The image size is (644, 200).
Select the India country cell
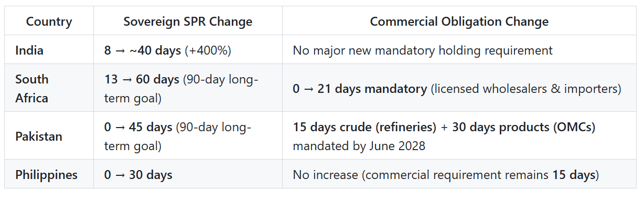click(x=49, y=50)
